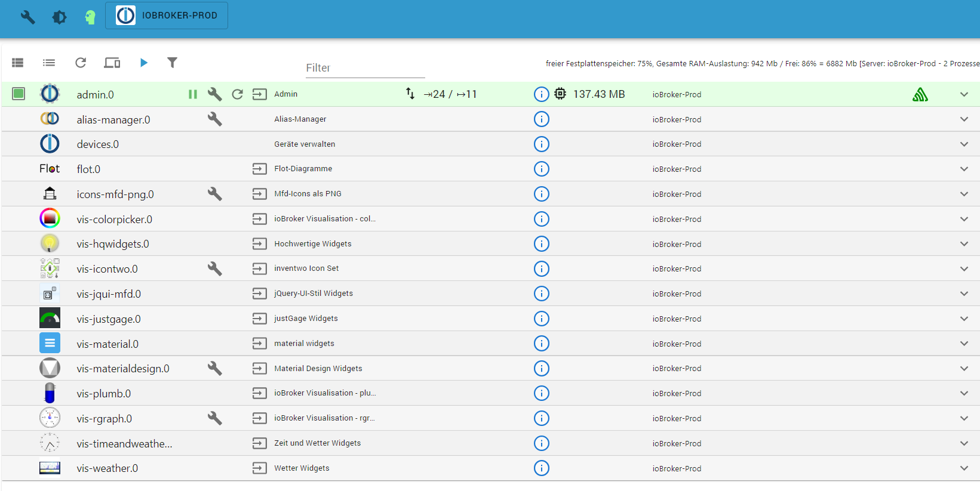Select the 'Geräte verwalten' description text
Viewport: 980px width, 491px height.
click(305, 144)
